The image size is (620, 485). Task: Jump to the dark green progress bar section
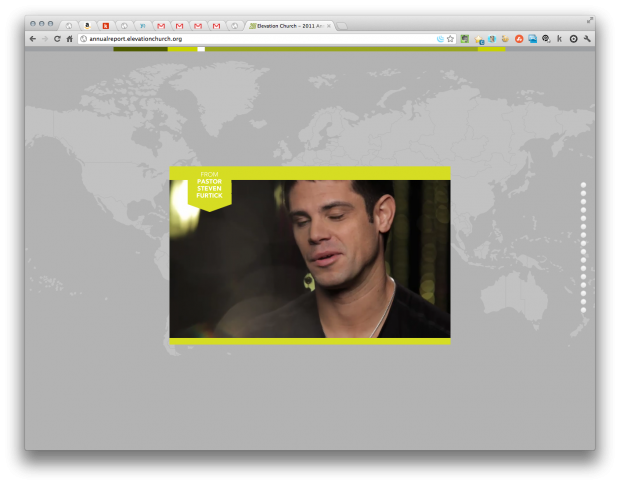(x=140, y=49)
